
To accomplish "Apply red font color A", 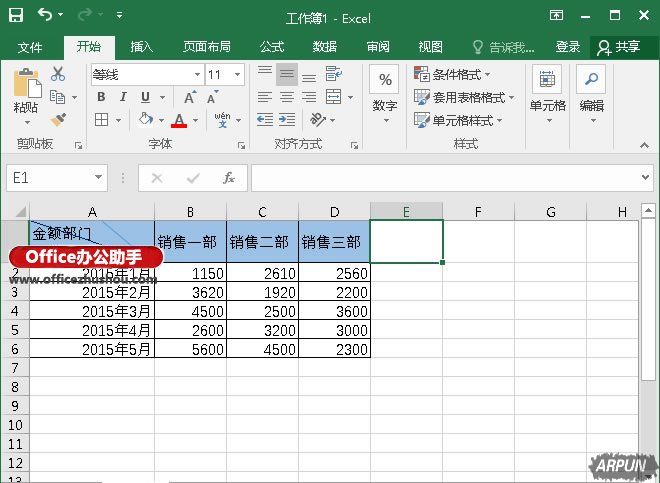I will point(179,120).
